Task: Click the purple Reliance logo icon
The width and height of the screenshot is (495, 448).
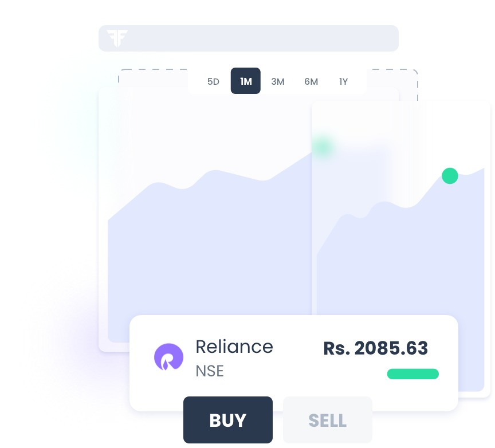Action: click(168, 357)
